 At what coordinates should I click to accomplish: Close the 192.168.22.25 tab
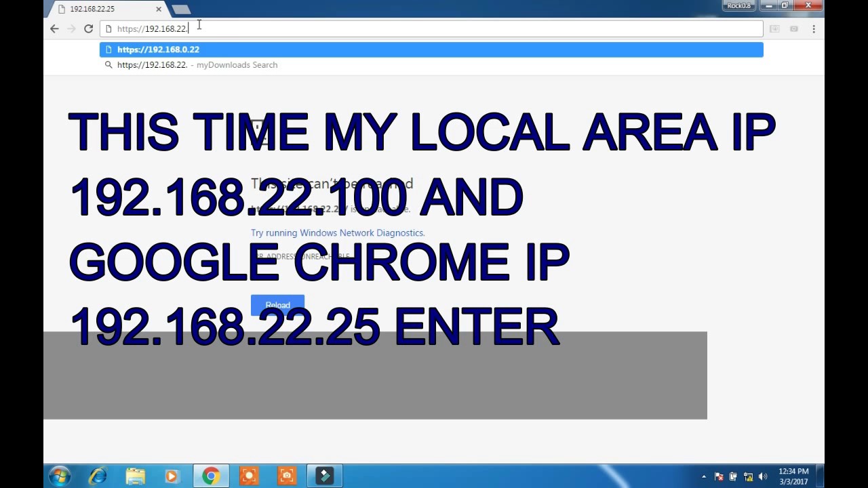pyautogui.click(x=159, y=9)
